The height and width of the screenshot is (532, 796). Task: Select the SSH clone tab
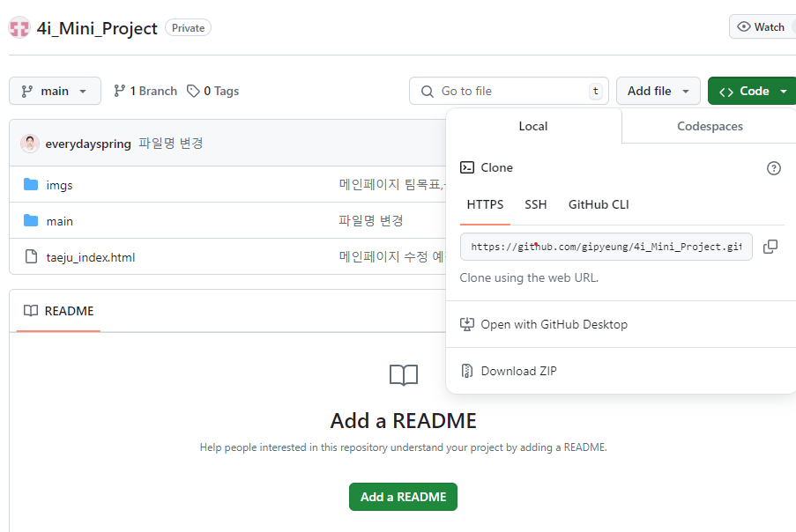pos(535,203)
